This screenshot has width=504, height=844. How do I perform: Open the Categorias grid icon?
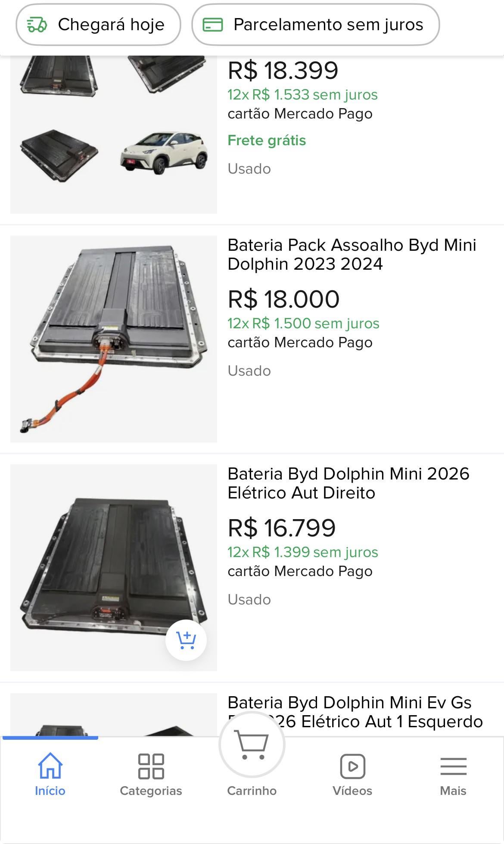click(151, 766)
